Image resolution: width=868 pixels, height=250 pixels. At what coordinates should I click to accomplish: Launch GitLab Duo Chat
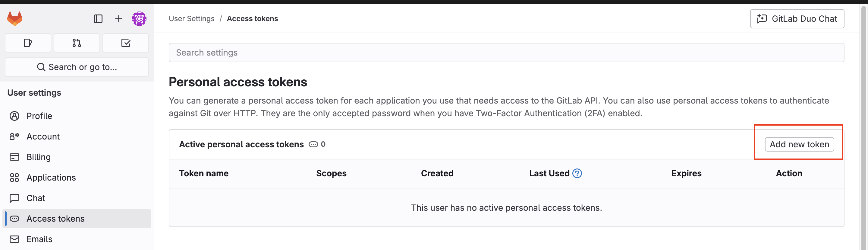[797, 18]
